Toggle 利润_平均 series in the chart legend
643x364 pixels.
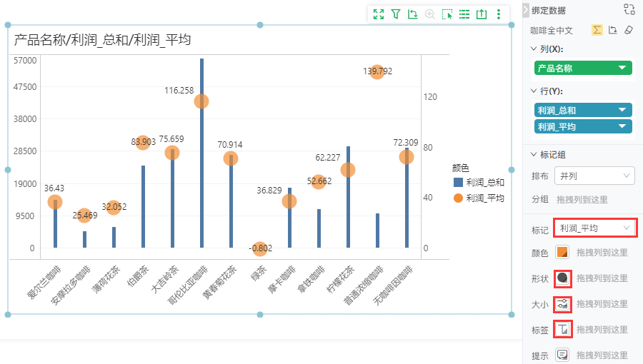(479, 198)
